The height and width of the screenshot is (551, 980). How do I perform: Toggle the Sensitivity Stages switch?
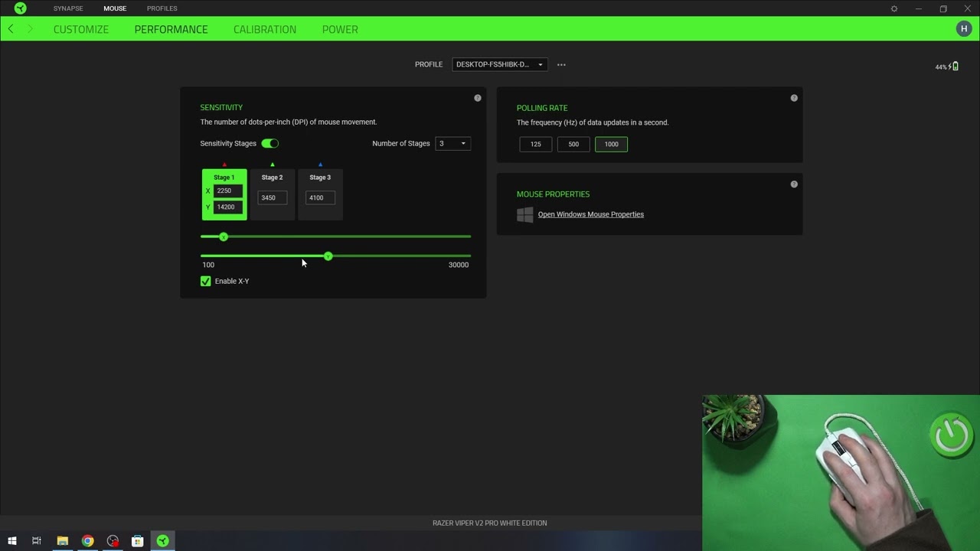point(270,143)
